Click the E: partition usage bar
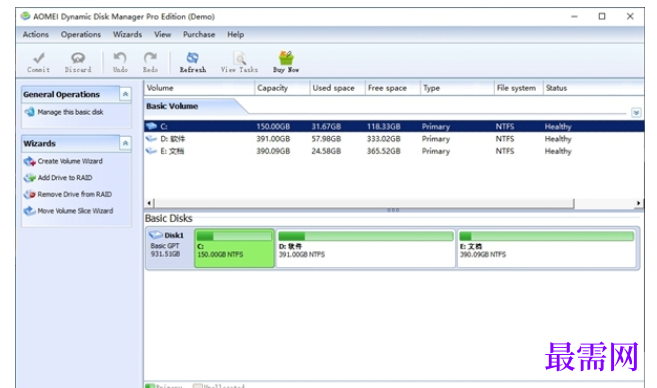Image resolution: width=657 pixels, height=388 pixels. click(547, 236)
